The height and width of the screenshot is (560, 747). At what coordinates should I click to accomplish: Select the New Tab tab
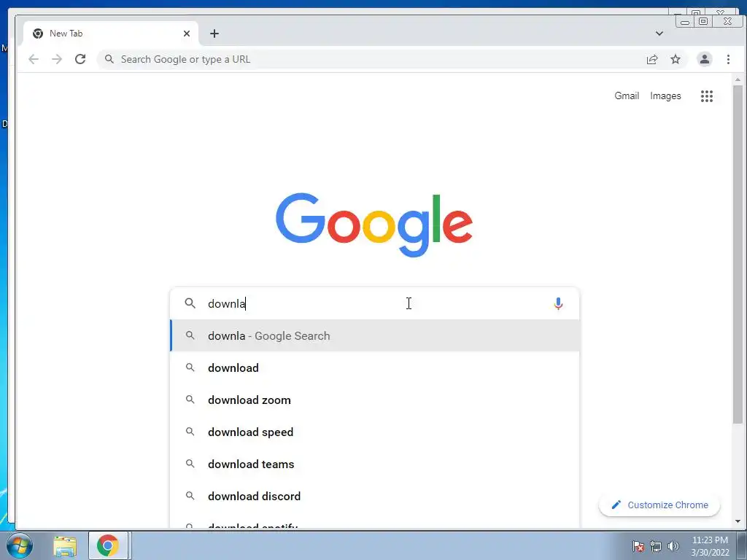coord(111,34)
